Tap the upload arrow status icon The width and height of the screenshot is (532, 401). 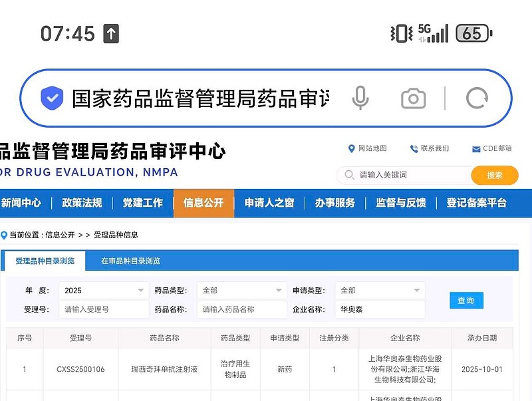tap(111, 34)
